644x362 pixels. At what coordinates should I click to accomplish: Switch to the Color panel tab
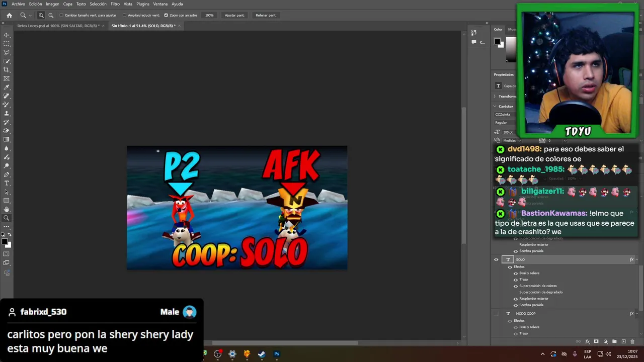point(498,29)
